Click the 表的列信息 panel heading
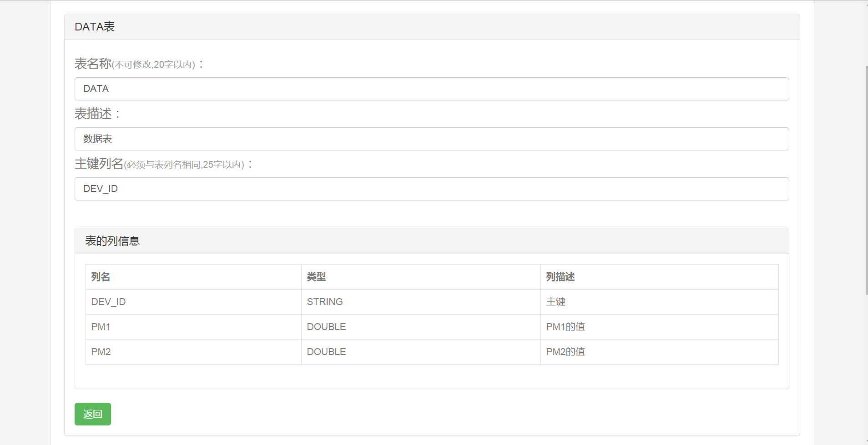Image resolution: width=868 pixels, height=445 pixels. point(112,241)
